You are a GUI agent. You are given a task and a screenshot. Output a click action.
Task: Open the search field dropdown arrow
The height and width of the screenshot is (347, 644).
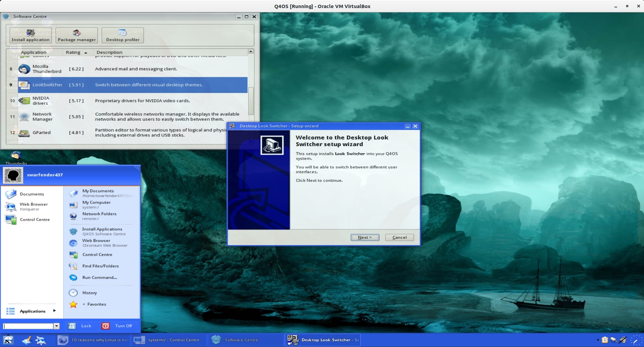pos(57,326)
